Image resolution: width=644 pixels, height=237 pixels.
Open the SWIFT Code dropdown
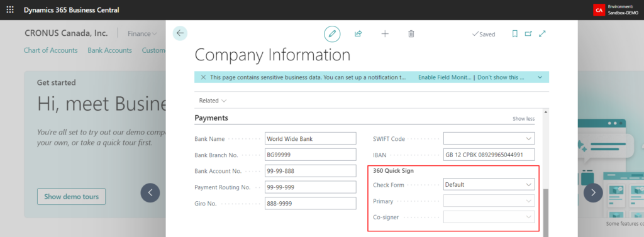coord(528,139)
